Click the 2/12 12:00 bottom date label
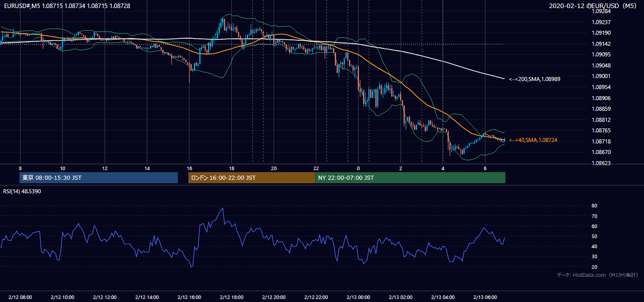 tap(105, 297)
